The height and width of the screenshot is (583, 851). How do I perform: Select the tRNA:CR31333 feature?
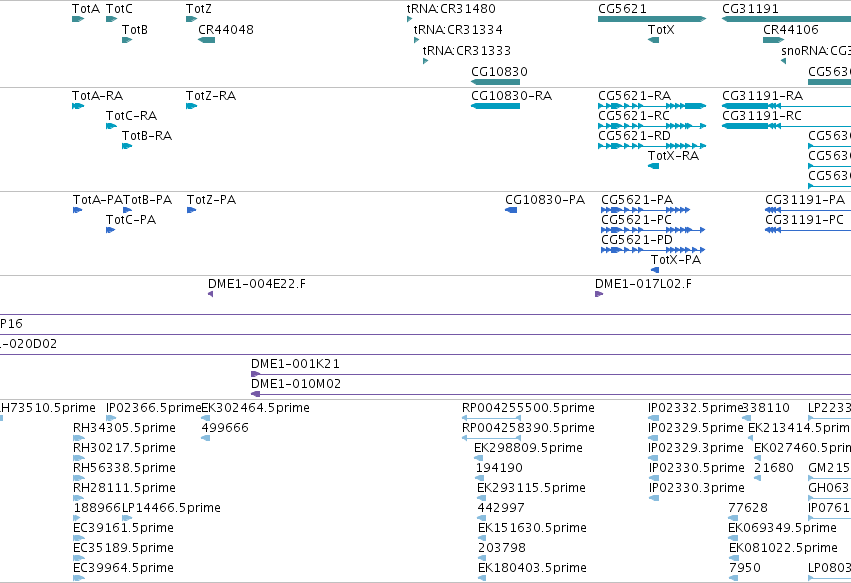[x=426, y=61]
